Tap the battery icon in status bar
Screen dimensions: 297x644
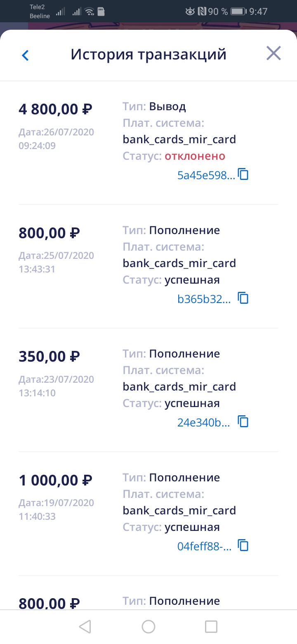click(238, 12)
